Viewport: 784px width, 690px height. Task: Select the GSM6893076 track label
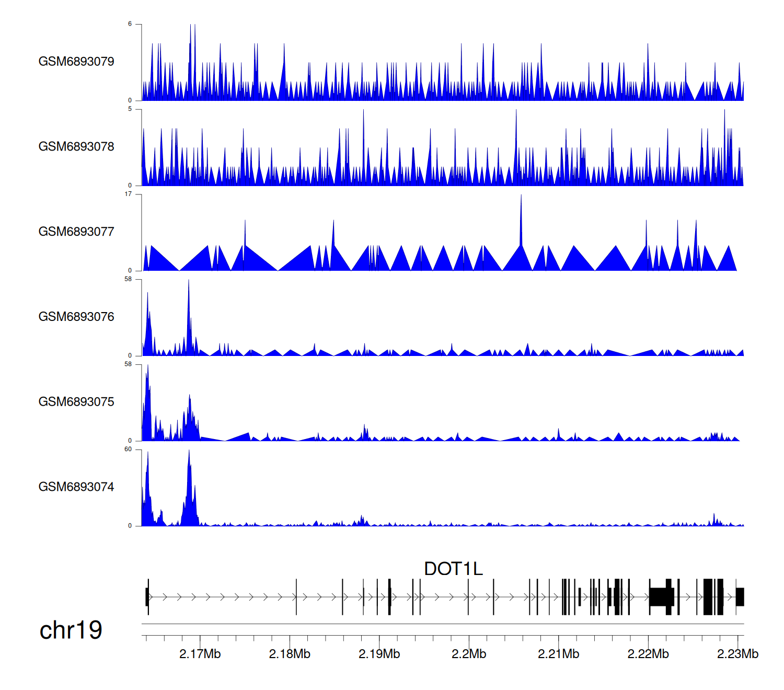[76, 317]
